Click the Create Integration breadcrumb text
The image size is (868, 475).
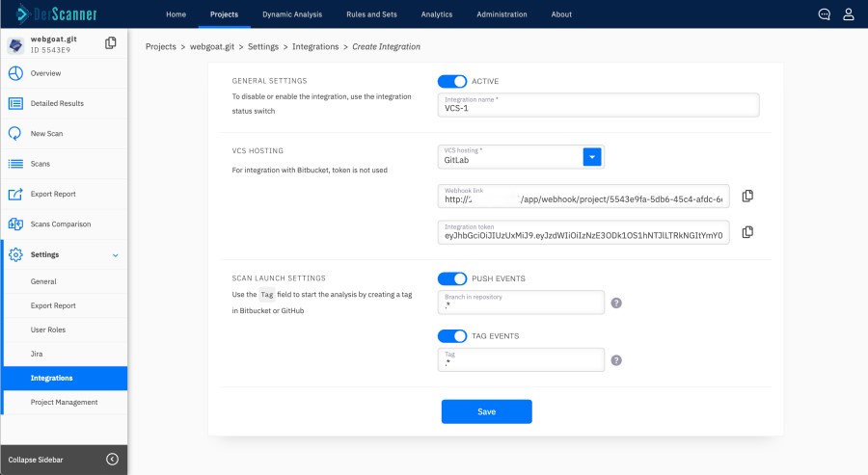(x=387, y=47)
